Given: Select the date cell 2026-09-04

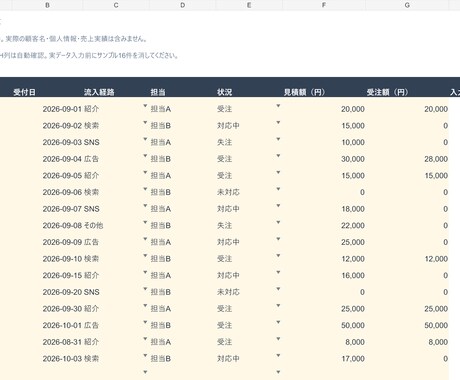Looking at the screenshot, I should (47, 159).
